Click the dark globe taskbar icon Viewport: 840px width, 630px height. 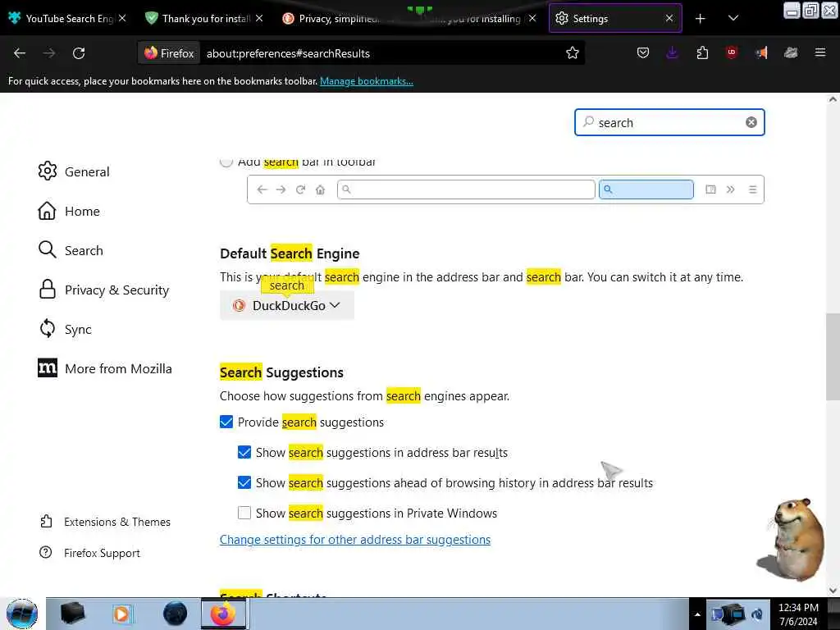(x=176, y=614)
